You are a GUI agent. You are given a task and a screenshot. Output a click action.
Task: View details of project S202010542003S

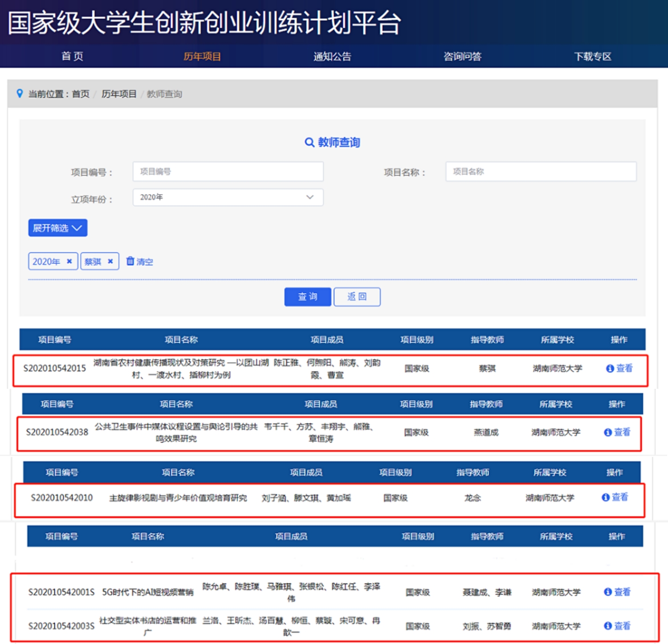tap(617, 626)
